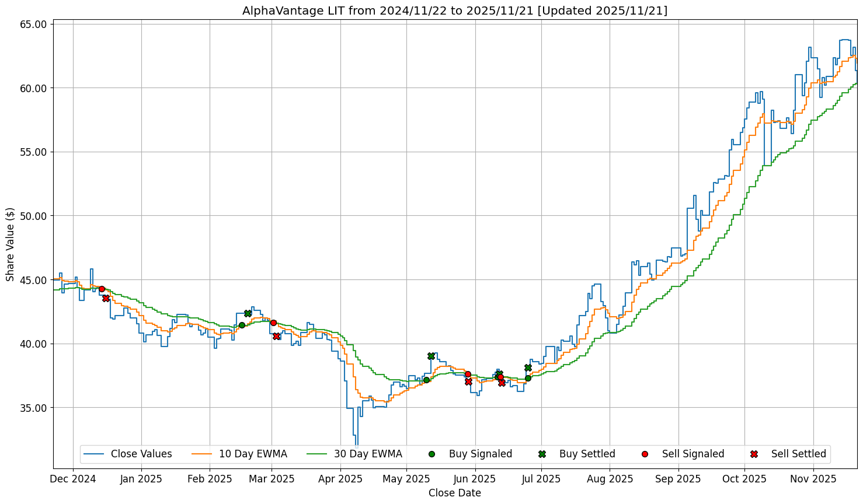Click the Close Date x-axis label
The width and height of the screenshot is (863, 504).
[455, 493]
